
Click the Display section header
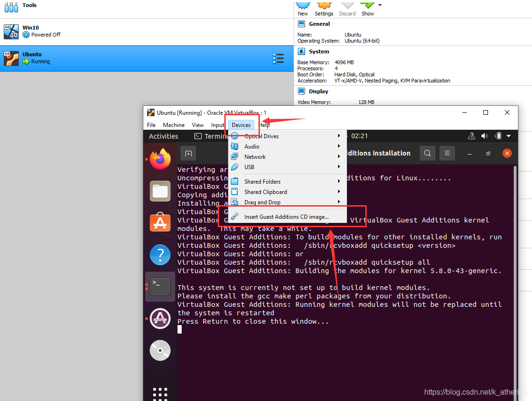[x=318, y=91]
